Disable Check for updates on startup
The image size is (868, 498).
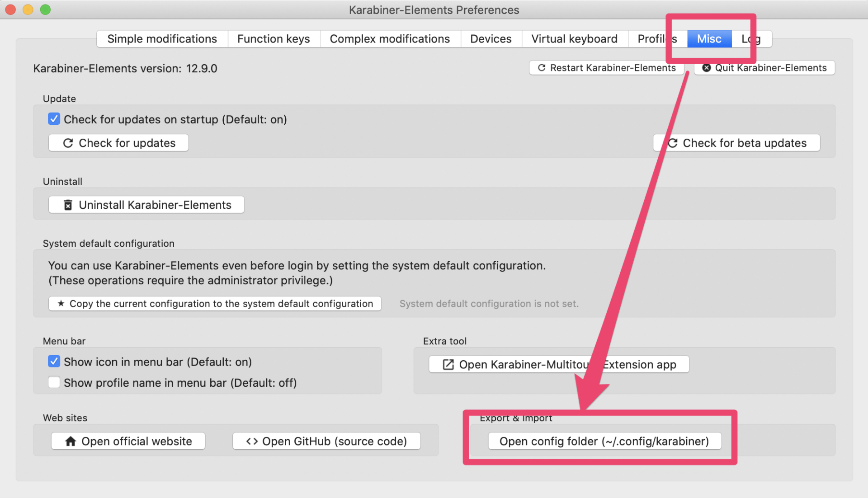point(54,119)
